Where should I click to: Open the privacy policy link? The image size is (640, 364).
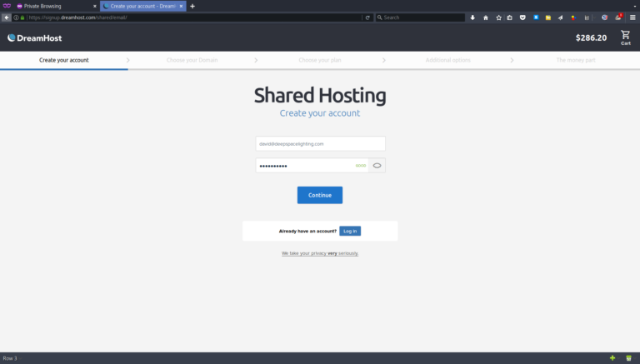coord(320,253)
